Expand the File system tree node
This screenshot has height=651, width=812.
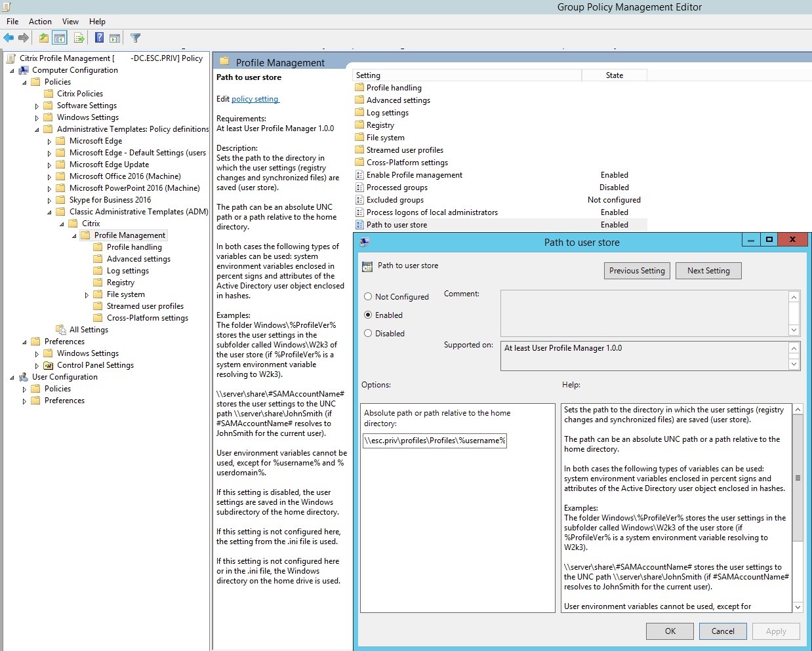87,295
